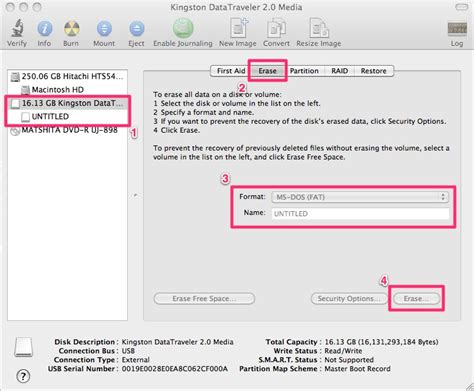Click the Kingston DataTraveler 2.0 Media description text

(x=177, y=342)
